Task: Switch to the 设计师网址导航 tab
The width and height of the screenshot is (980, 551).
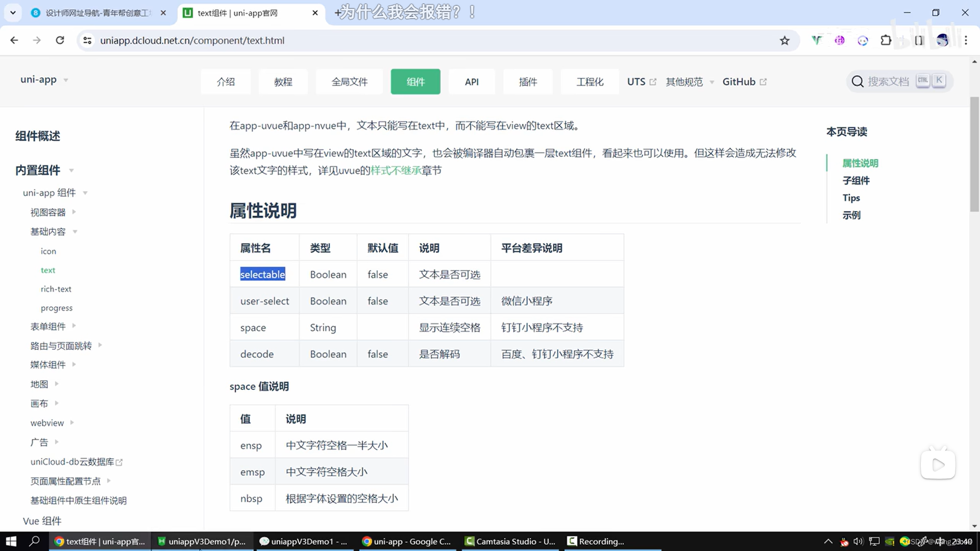Action: [x=99, y=13]
